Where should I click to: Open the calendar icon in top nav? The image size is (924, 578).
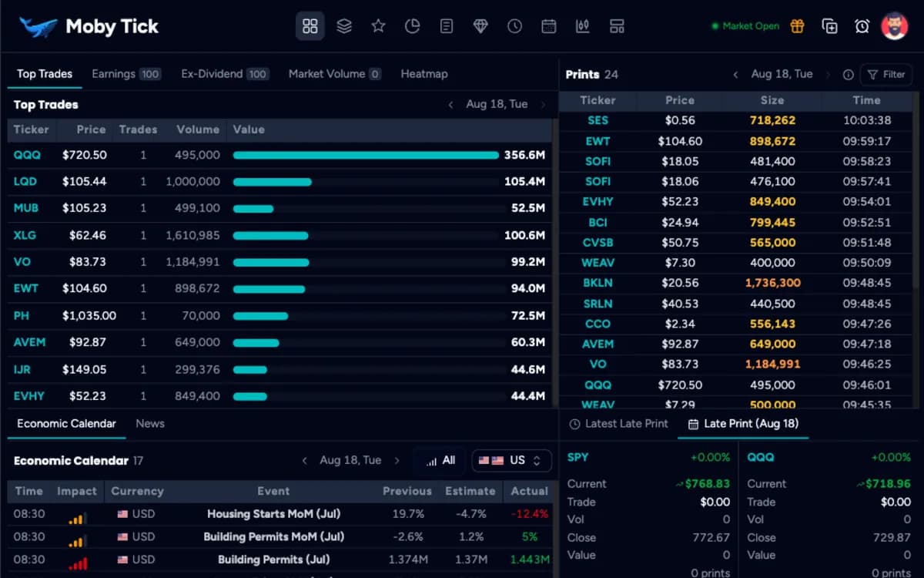coord(549,26)
